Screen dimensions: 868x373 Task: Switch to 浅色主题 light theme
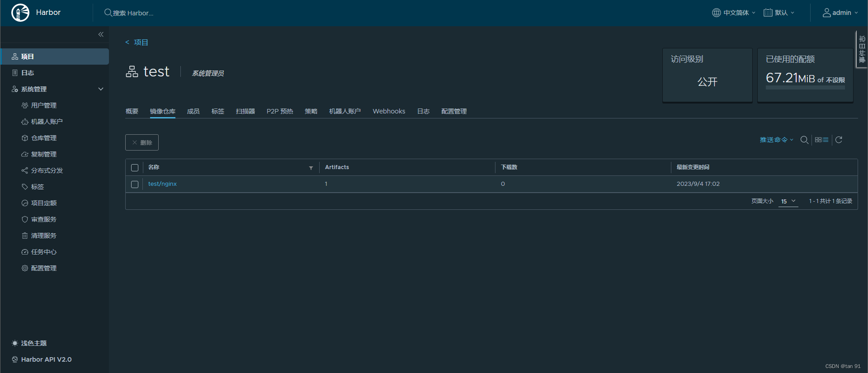click(29, 343)
